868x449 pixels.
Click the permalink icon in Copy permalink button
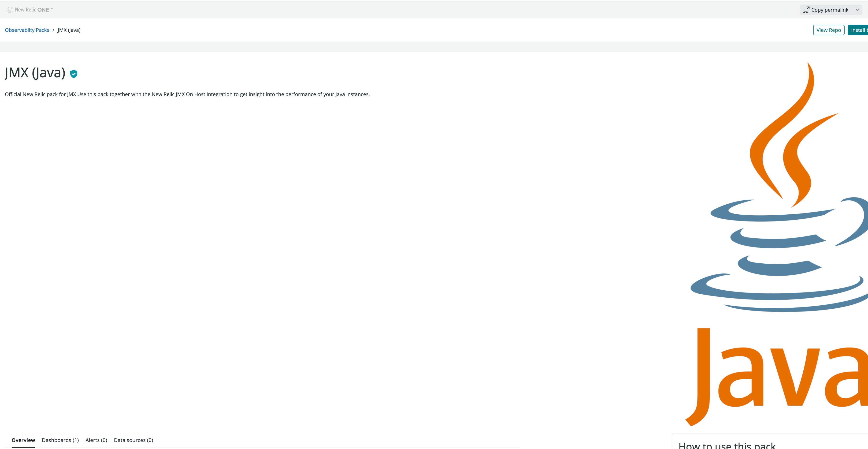click(x=806, y=9)
